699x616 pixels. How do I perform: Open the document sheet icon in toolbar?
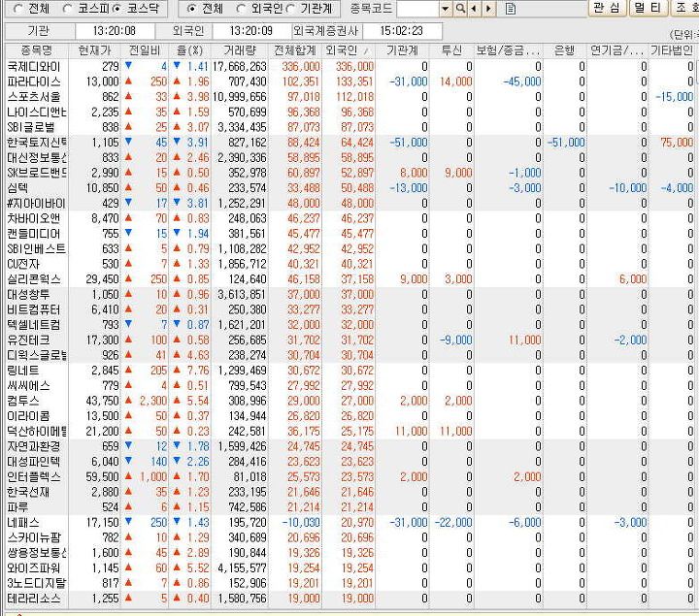pyautogui.click(x=511, y=9)
